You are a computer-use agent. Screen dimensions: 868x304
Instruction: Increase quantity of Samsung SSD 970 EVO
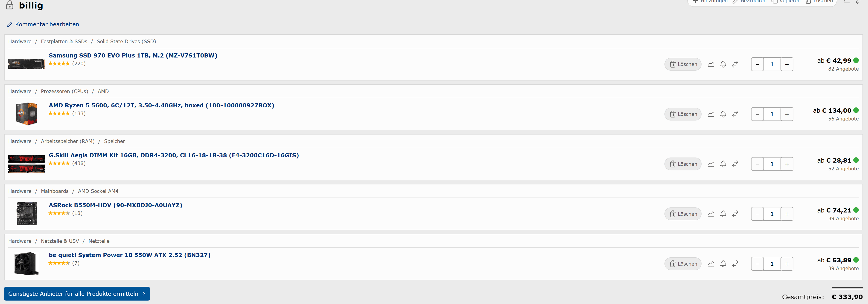[787, 64]
